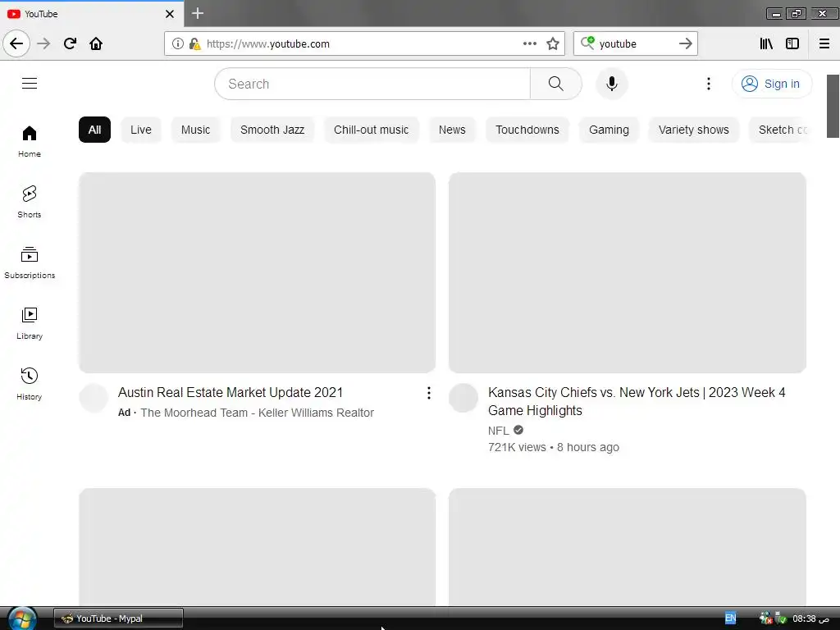The height and width of the screenshot is (630, 840).
Task: Click the browser forward arrow
Action: (43, 43)
